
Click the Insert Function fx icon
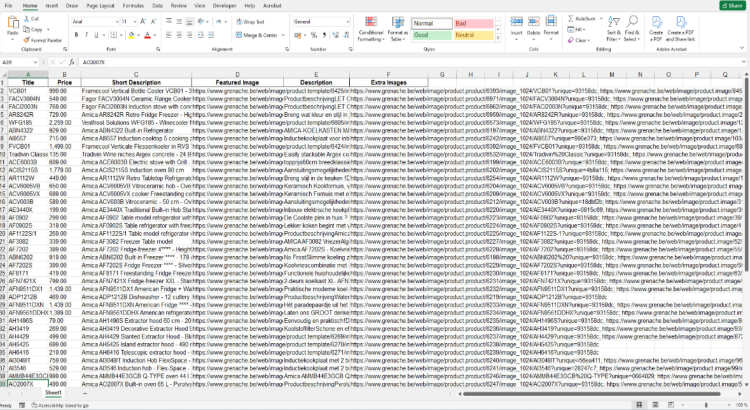(72, 62)
